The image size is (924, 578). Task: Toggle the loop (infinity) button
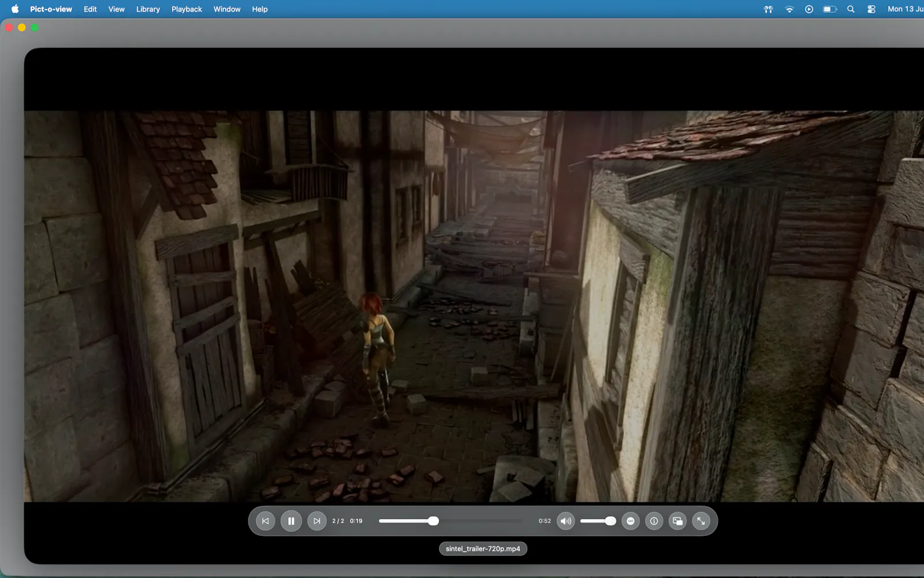point(631,521)
